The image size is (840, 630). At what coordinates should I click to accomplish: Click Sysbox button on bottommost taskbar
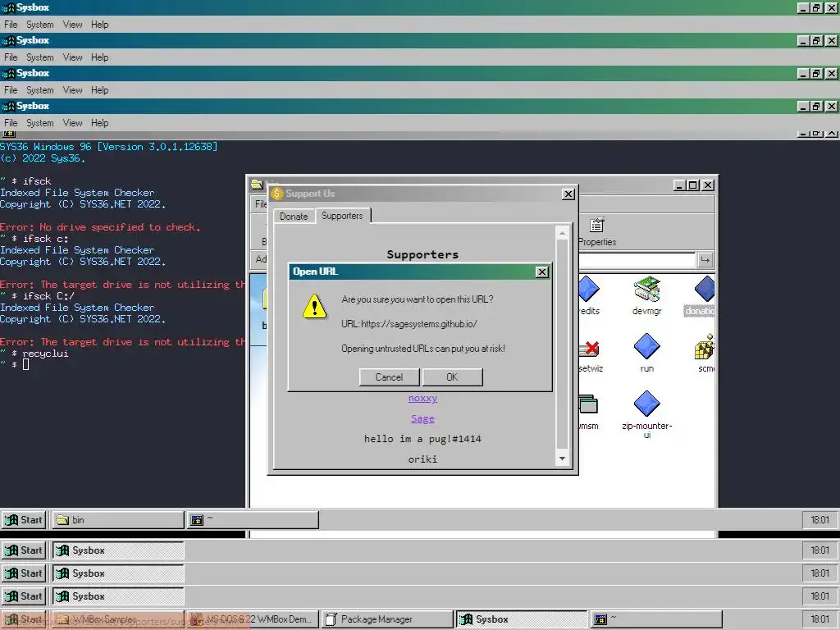pyautogui.click(x=522, y=619)
